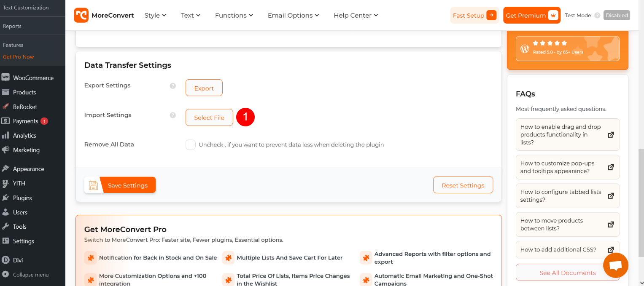
Task: Click the Products sidebar icon
Action: click(5, 92)
